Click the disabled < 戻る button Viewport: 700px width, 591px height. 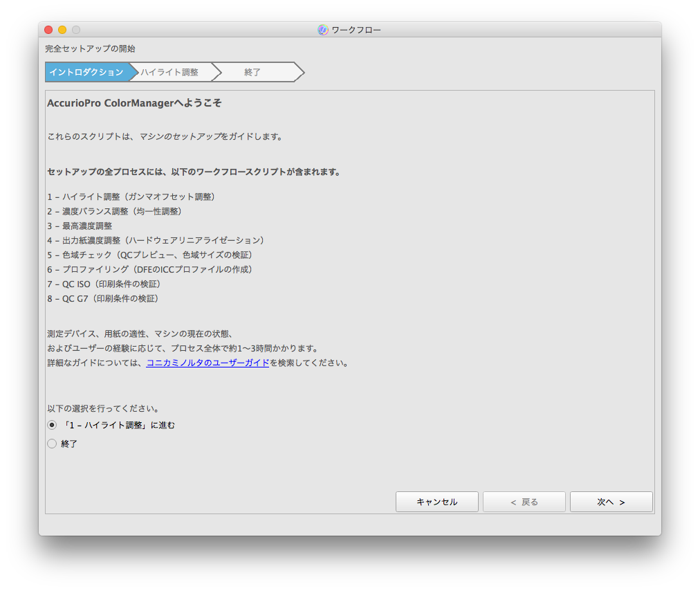tap(524, 502)
